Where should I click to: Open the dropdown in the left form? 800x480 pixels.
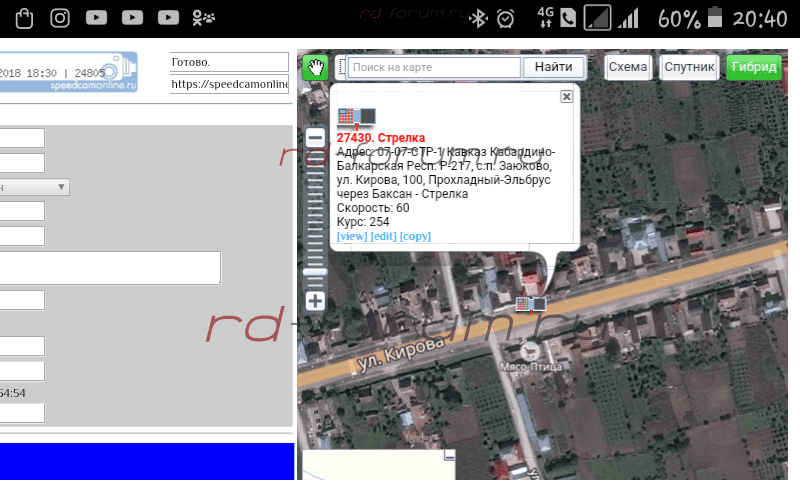35,186
